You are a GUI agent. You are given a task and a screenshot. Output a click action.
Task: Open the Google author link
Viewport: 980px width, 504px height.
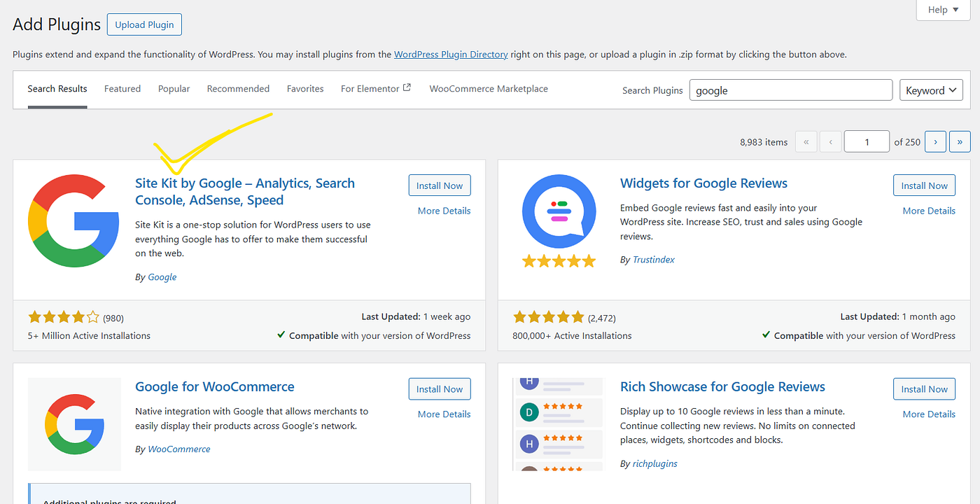tap(162, 277)
